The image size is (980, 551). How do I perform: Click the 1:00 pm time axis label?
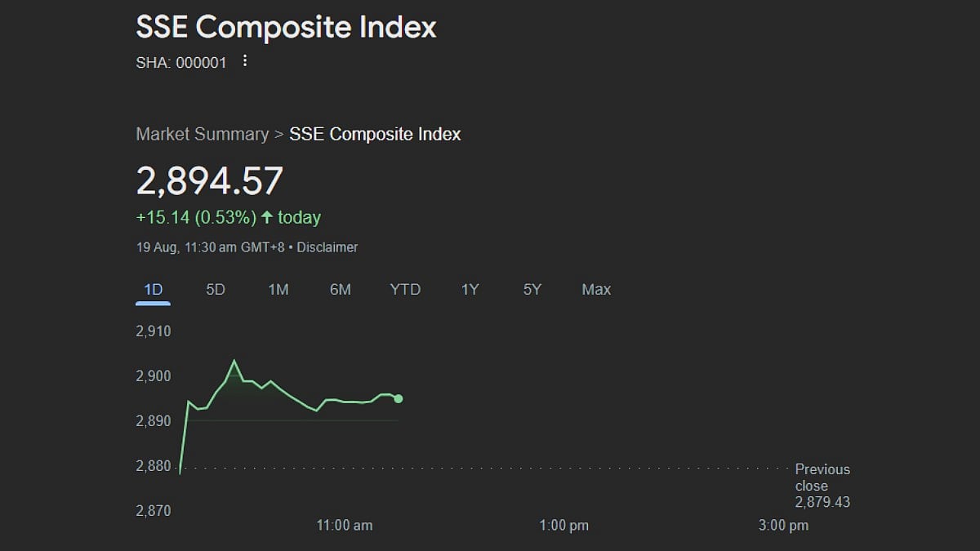point(563,525)
